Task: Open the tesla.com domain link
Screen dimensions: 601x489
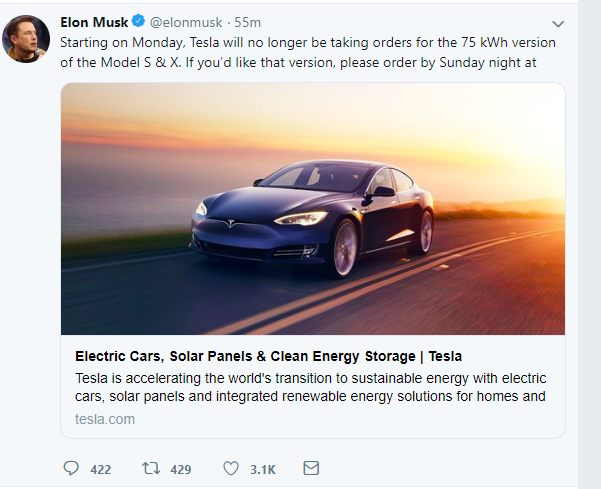Action: 105,419
